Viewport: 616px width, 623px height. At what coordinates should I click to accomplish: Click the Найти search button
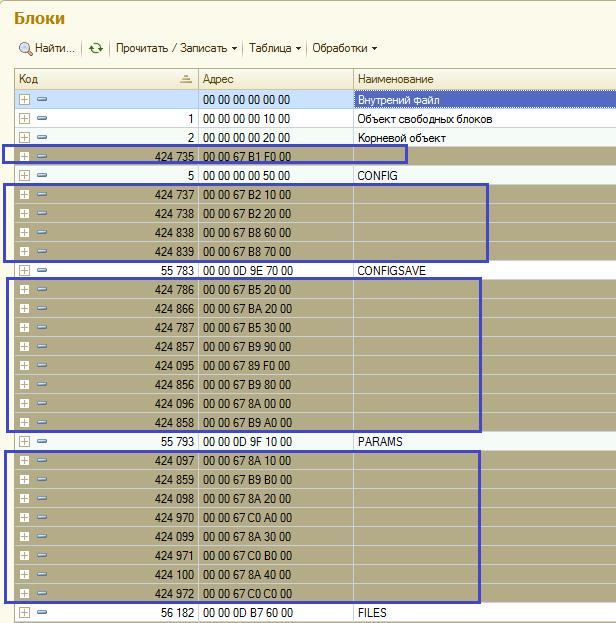(x=47, y=48)
